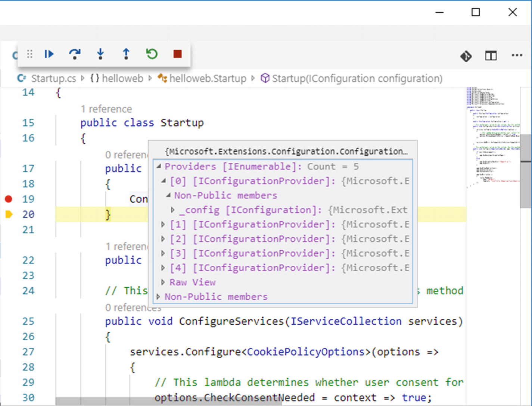Screen dimensions: 532x406
Task: Click the "0 references" CodeLens above ConfigureServices
Action: point(133,308)
